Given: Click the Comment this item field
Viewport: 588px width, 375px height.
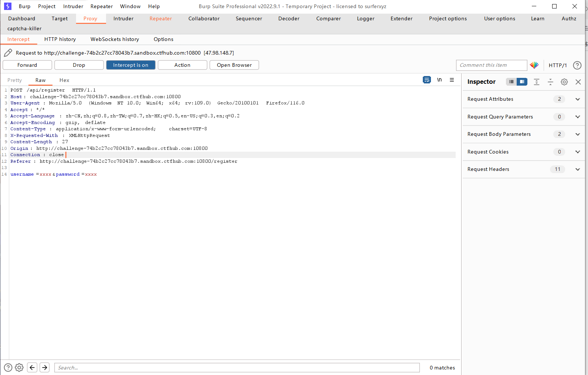Looking at the screenshot, I should pyautogui.click(x=492, y=65).
